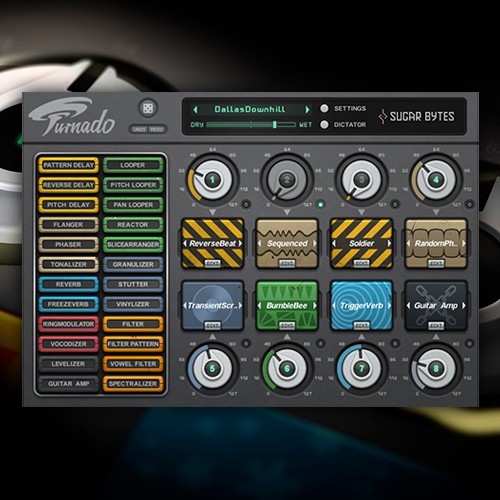
Task: Select Slicearranger effect
Action: [x=133, y=244]
